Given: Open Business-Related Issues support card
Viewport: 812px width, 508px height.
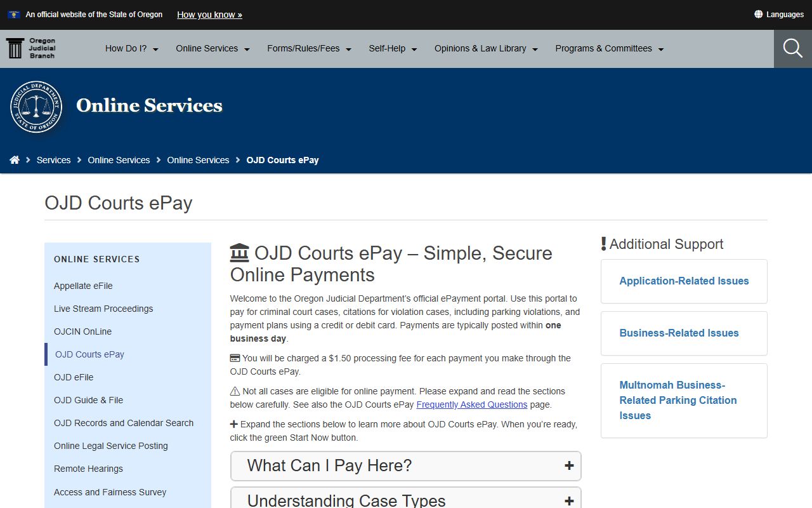Looking at the screenshot, I should (x=684, y=333).
